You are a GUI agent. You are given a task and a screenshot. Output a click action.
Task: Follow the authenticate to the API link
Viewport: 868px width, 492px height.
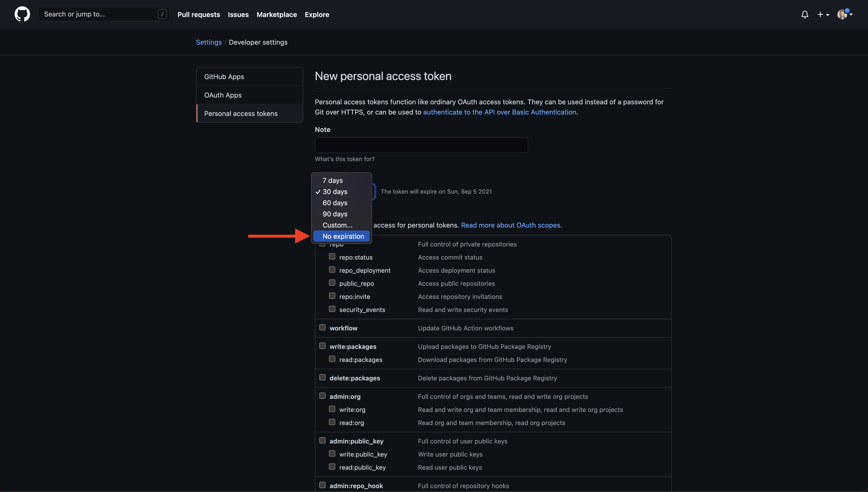click(500, 112)
